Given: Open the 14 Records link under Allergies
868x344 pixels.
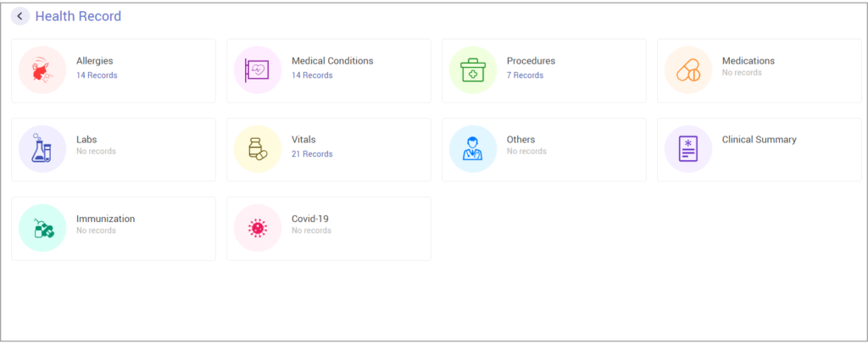Looking at the screenshot, I should (97, 75).
